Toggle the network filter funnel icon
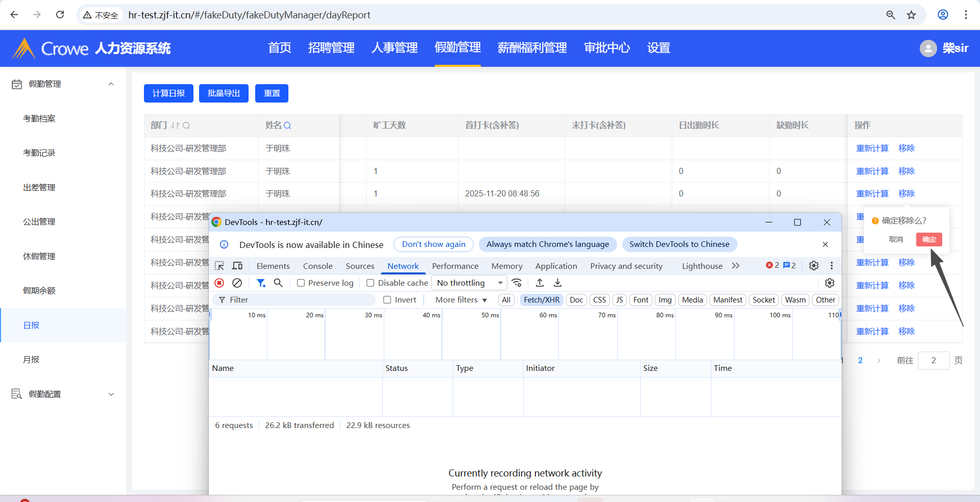 pyautogui.click(x=261, y=283)
